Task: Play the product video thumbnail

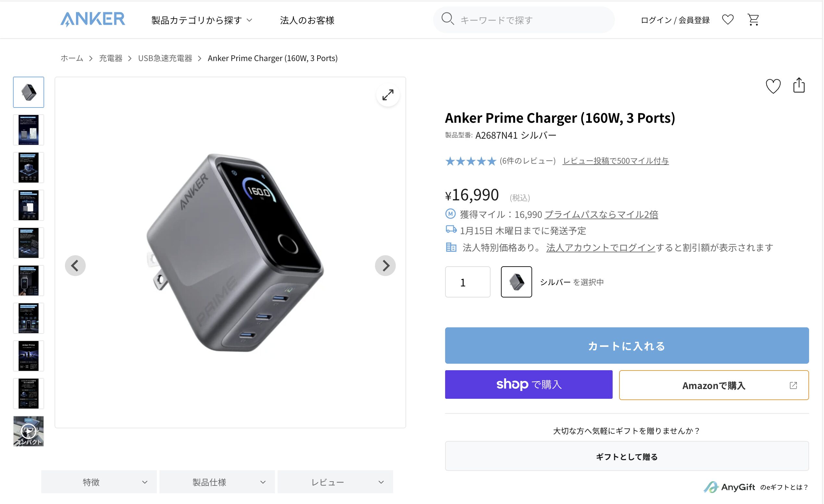Action: coord(29,431)
